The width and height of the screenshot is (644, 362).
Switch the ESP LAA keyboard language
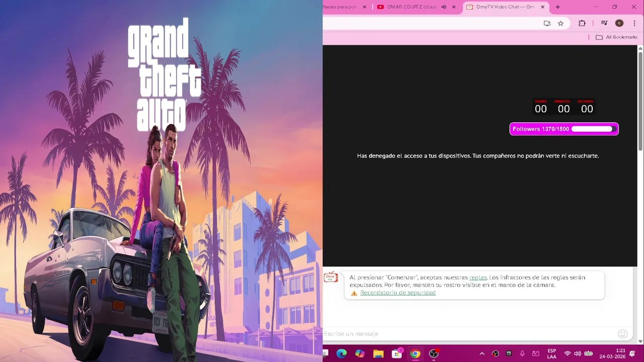pyautogui.click(x=552, y=353)
